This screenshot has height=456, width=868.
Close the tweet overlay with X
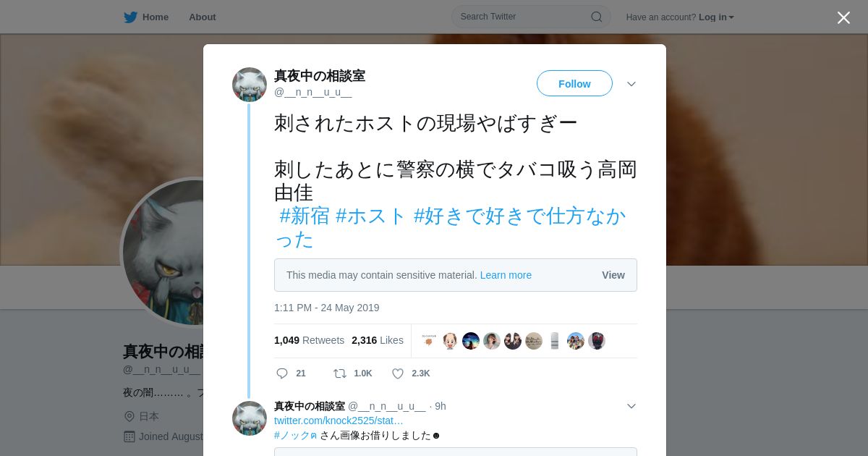coord(843,17)
